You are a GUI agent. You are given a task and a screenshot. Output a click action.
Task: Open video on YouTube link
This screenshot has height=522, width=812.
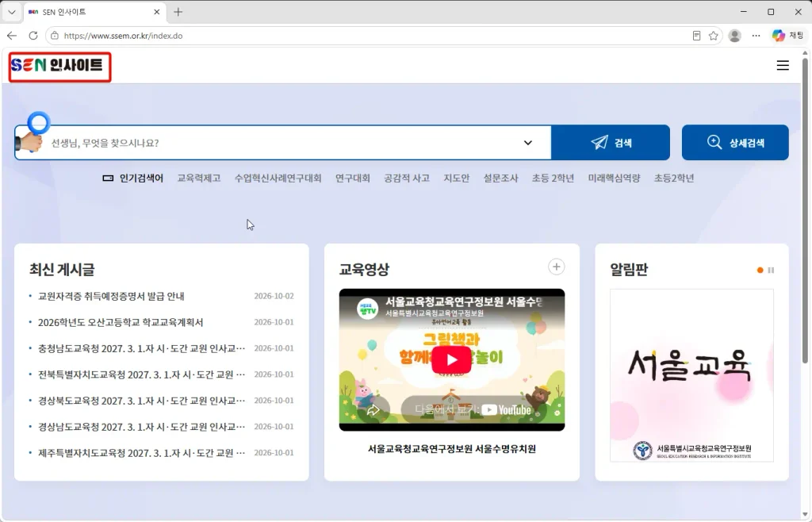pyautogui.click(x=473, y=410)
